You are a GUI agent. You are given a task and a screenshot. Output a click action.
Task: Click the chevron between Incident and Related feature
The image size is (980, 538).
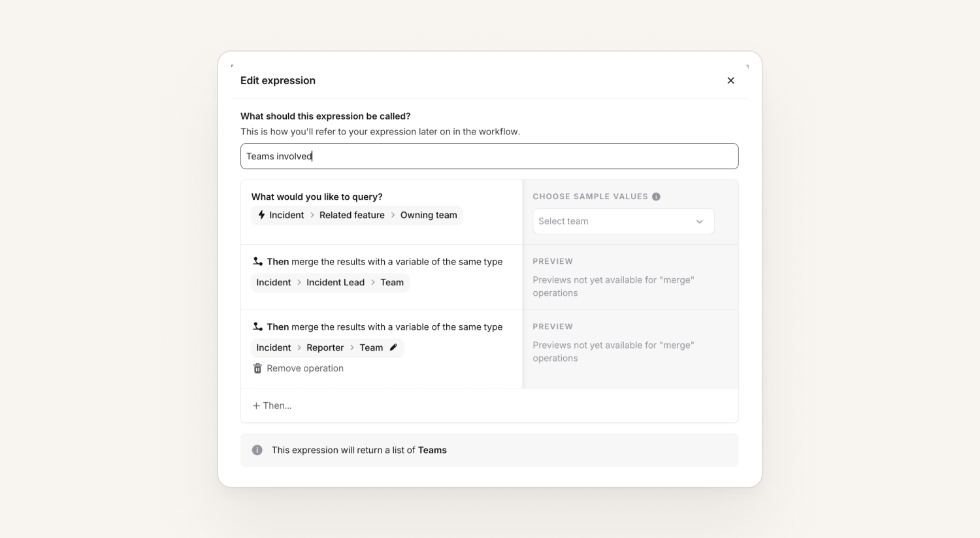(x=312, y=215)
